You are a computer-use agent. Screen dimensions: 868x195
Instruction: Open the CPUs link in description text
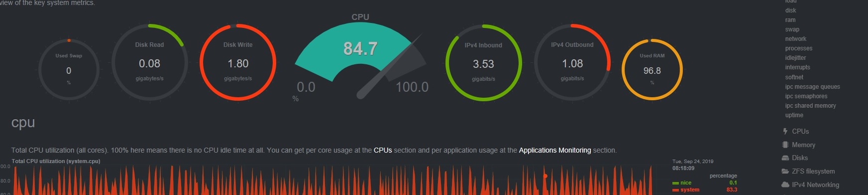pos(383,150)
